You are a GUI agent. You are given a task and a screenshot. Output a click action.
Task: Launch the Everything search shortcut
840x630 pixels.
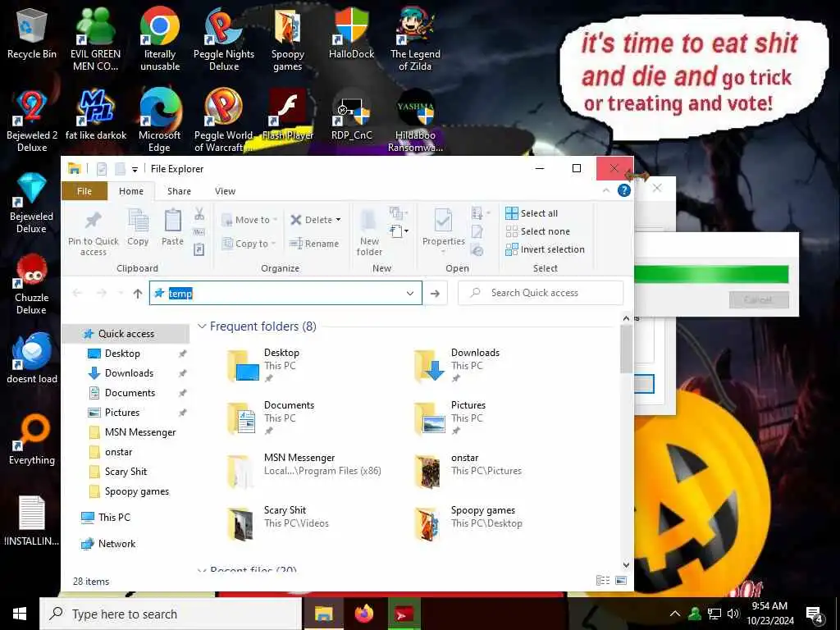(x=32, y=440)
